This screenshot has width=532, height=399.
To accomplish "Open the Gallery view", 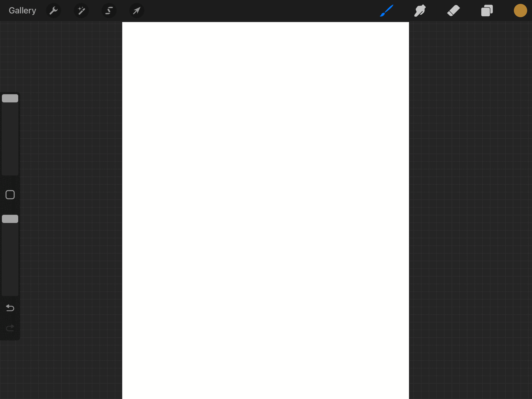I will point(22,11).
